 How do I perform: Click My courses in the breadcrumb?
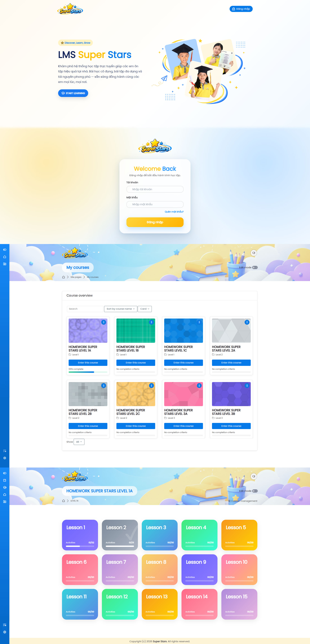coord(93,277)
